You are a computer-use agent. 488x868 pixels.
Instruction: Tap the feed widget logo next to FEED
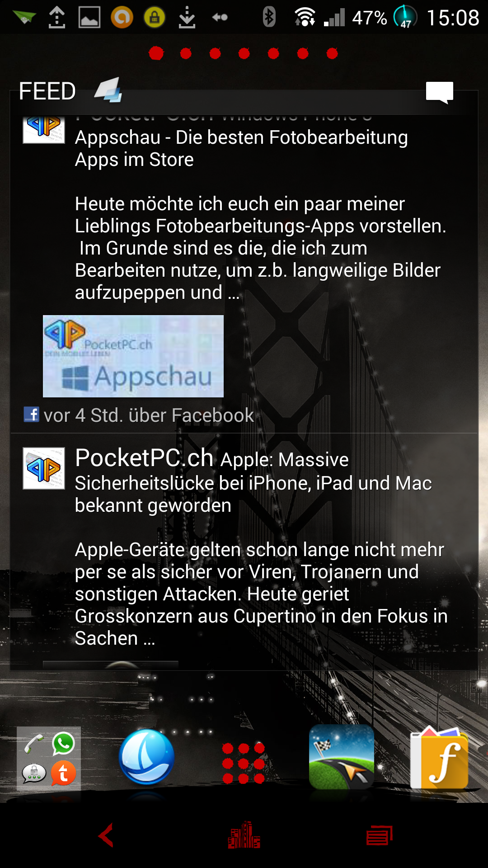click(x=108, y=90)
